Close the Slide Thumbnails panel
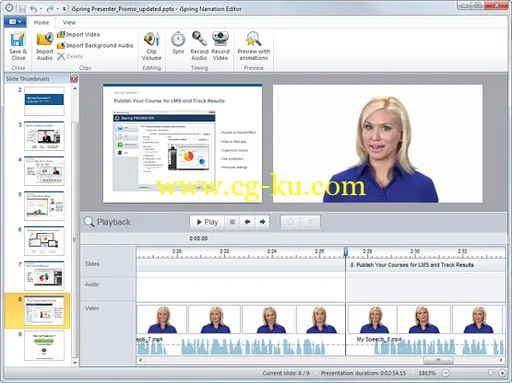 (74, 79)
